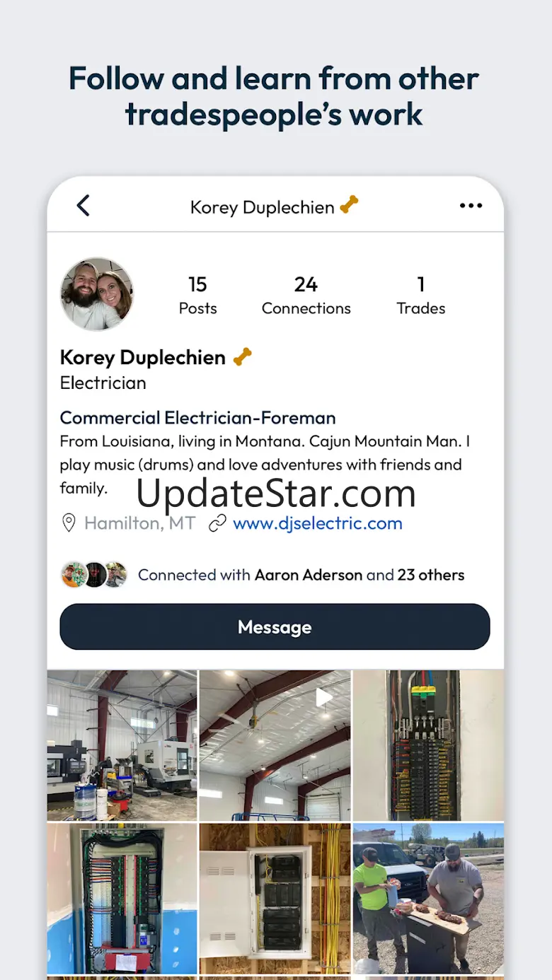Open the three-dot more options menu

471,206
